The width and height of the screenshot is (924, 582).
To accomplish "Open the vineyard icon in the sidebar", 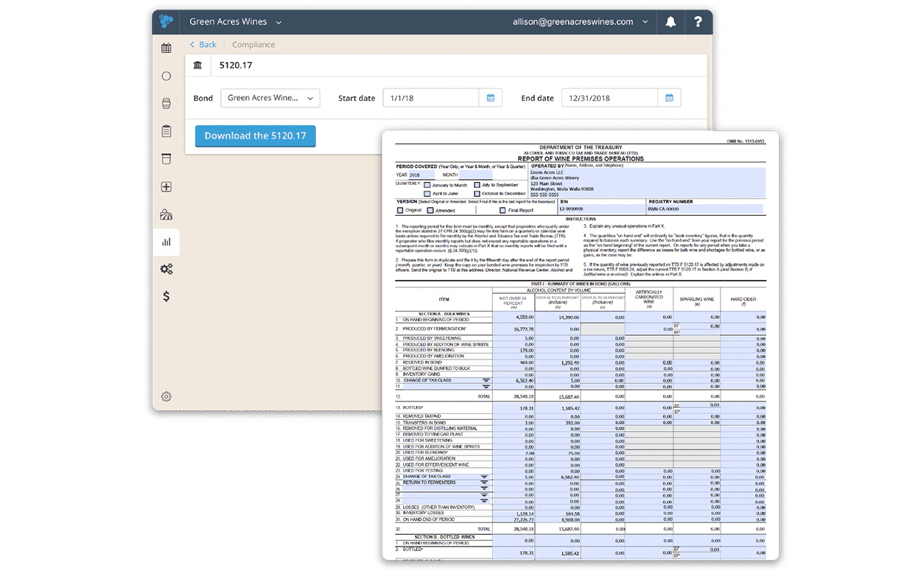I will coord(167,214).
